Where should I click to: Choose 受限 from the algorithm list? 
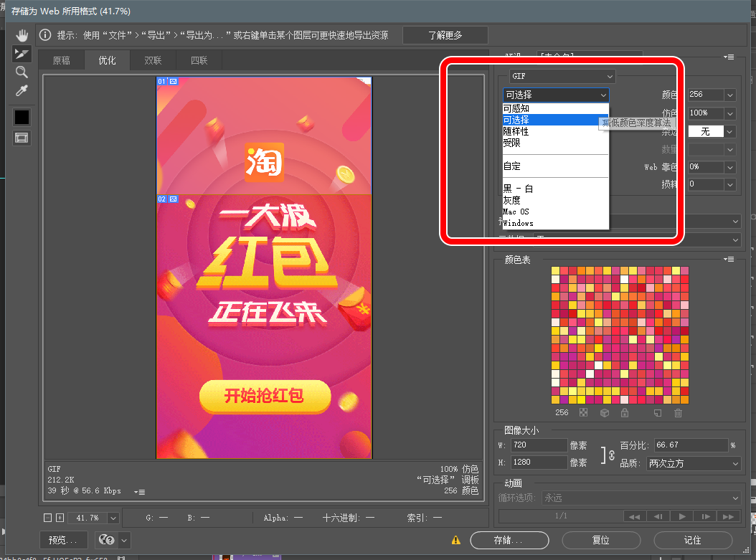pos(555,143)
